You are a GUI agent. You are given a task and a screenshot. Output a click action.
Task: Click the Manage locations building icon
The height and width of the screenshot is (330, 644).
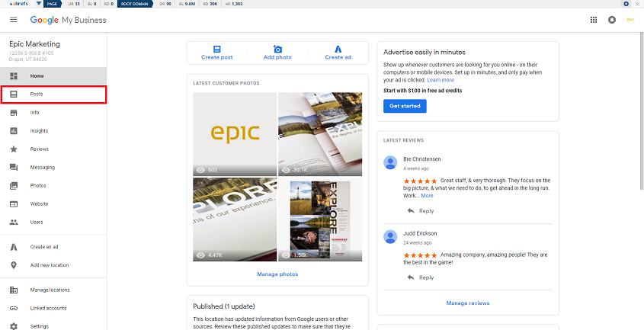14,290
